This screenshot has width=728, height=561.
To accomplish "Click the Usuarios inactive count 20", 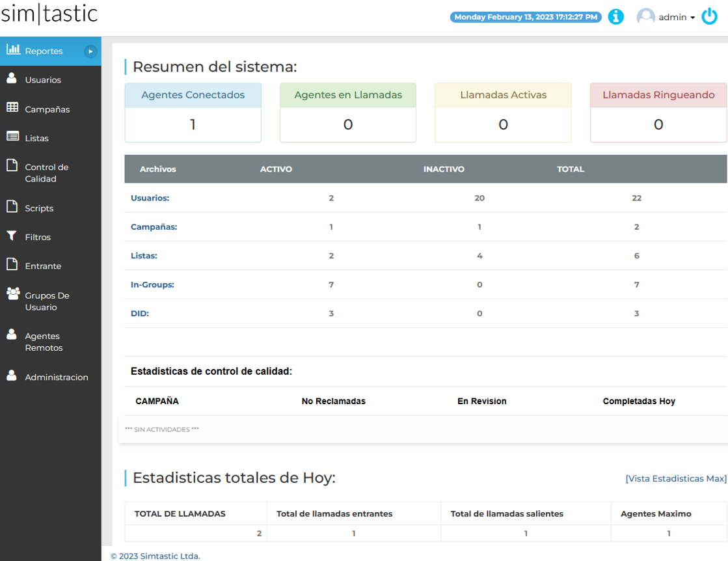I will (x=479, y=198).
